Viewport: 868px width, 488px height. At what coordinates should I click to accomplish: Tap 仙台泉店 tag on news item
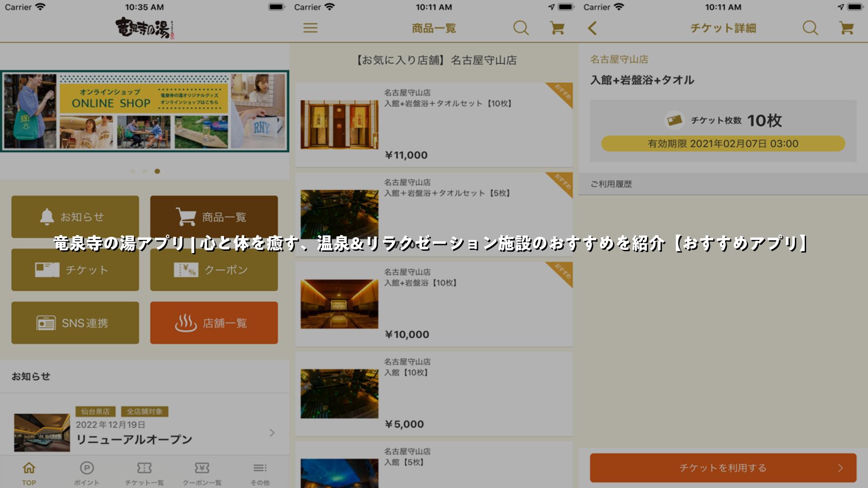tap(95, 412)
